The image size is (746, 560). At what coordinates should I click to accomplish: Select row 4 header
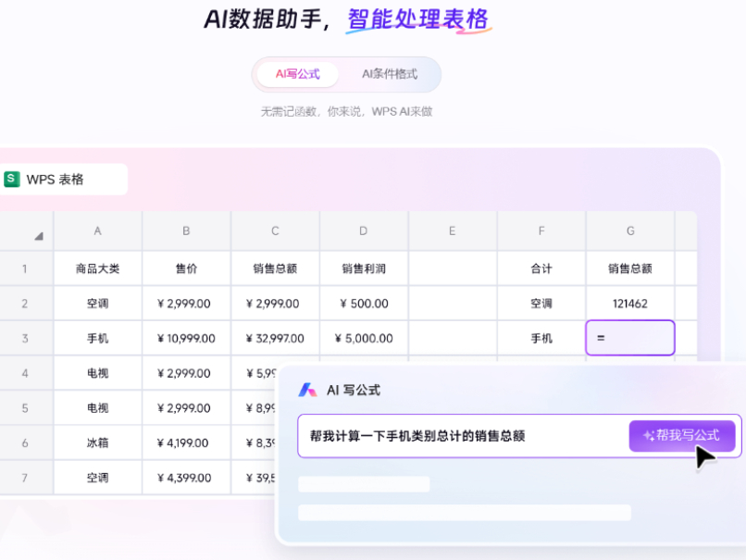click(25, 373)
